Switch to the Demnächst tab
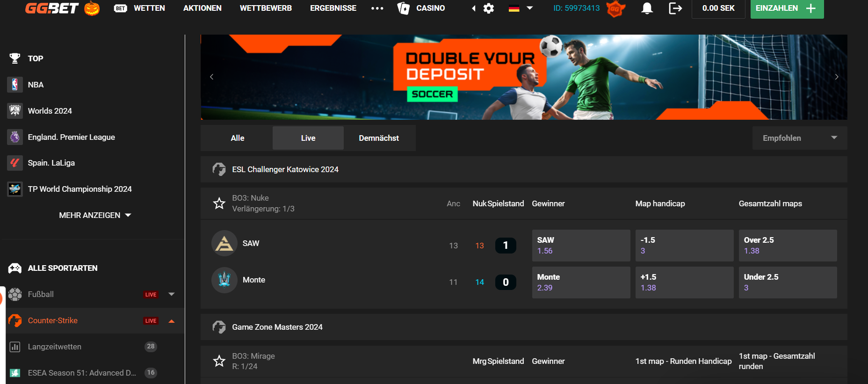Screen dimensions: 868x384 point(379,138)
